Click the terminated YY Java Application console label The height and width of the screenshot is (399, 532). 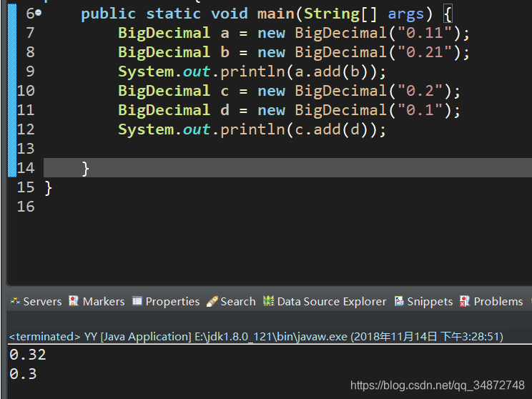coord(256,337)
